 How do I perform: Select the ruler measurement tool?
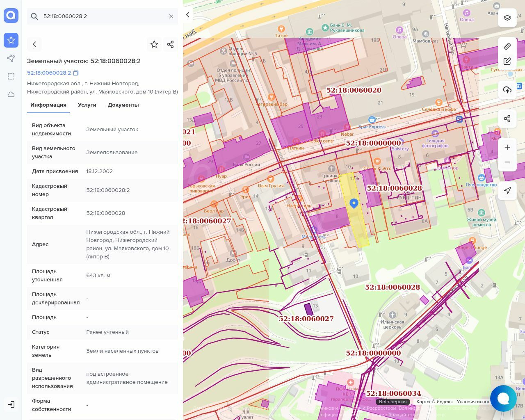(x=507, y=46)
